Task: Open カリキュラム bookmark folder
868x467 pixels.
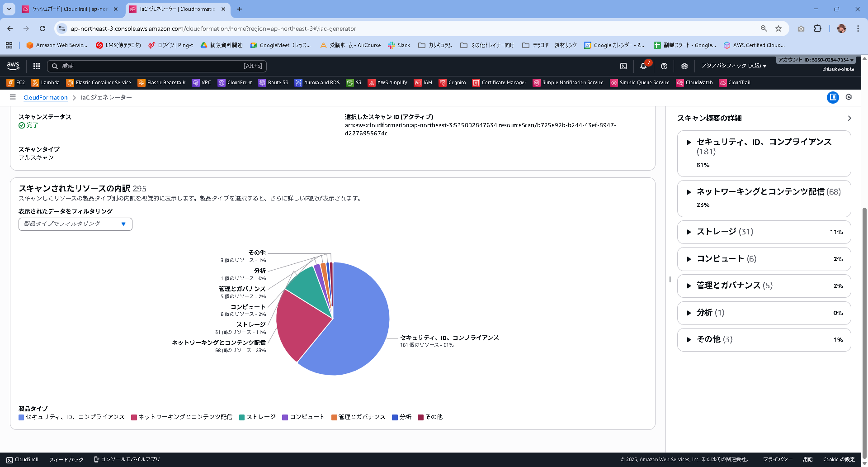Action: [x=435, y=45]
